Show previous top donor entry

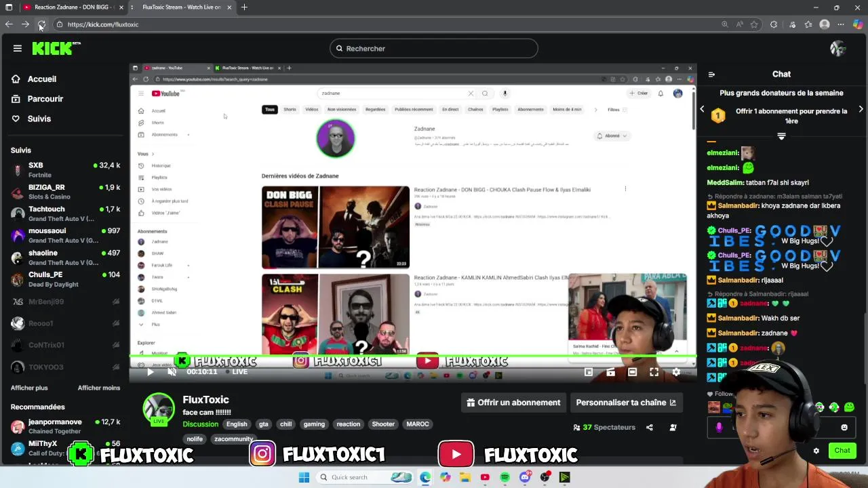click(702, 109)
